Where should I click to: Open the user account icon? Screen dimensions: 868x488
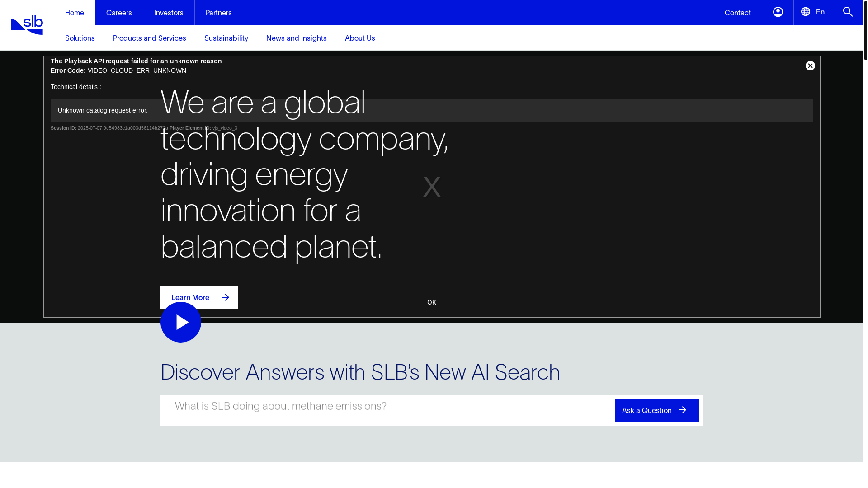pos(778,12)
